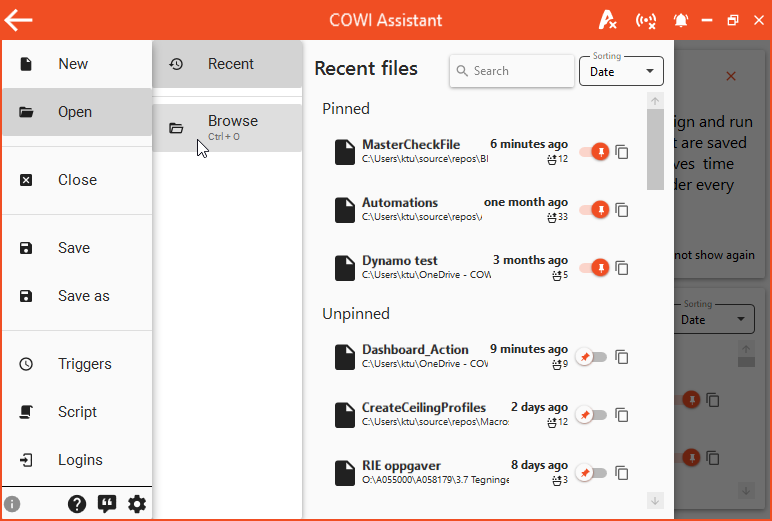Viewport: 772px width, 521px height.
Task: Open the Triggers menu item
Action: pos(84,364)
